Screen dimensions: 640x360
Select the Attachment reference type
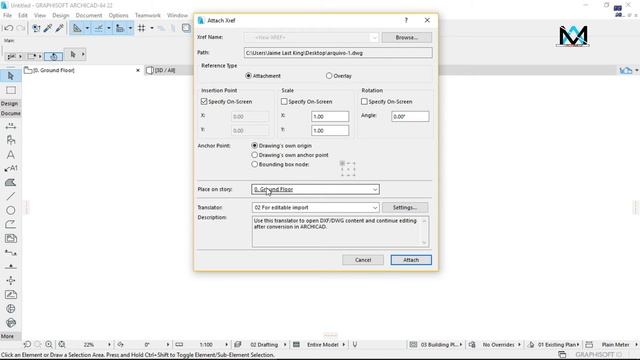coord(248,76)
